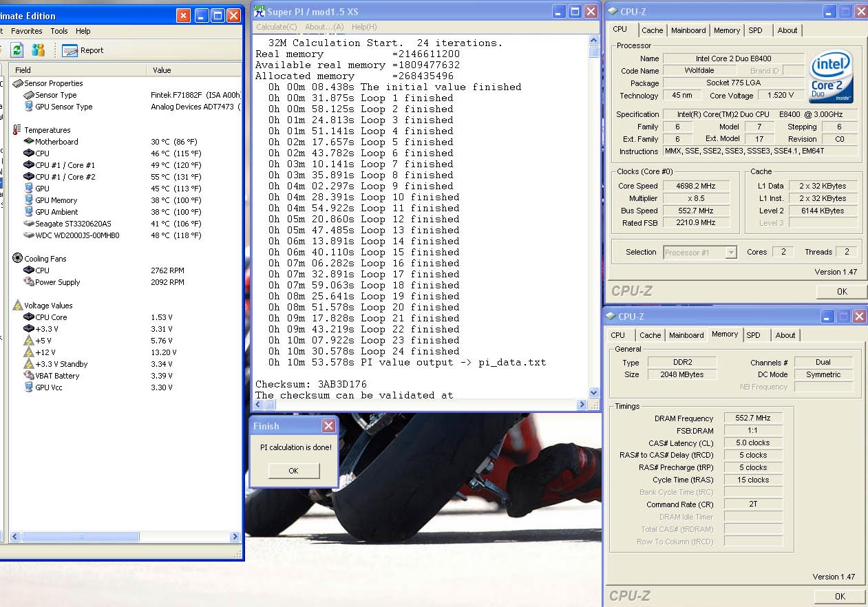
Task: Click the Super PI vertical scrollbar down arrow
Action: [x=594, y=393]
